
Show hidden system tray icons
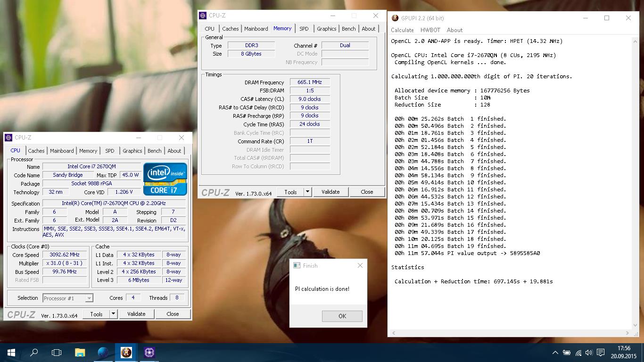pyautogui.click(x=555, y=353)
